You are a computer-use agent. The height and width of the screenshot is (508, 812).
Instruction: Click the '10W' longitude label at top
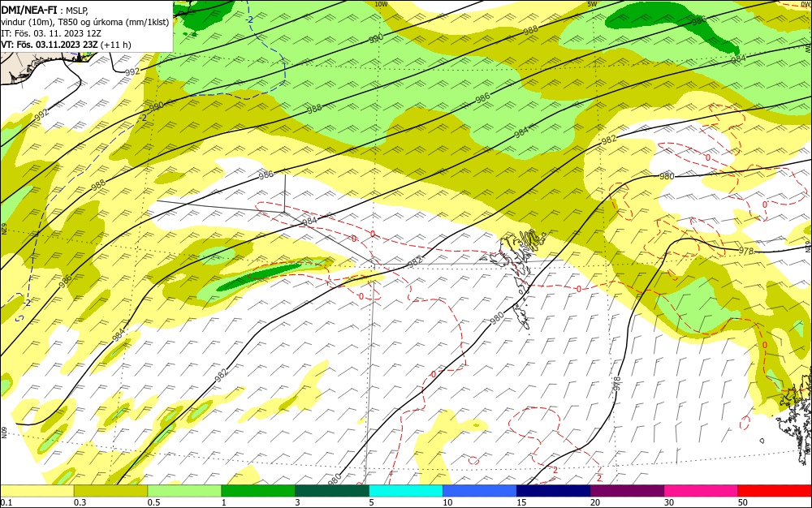(x=381, y=4)
